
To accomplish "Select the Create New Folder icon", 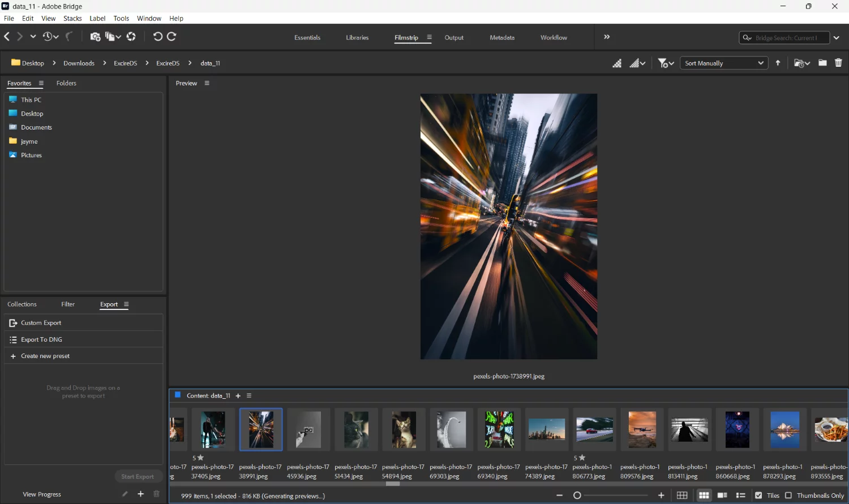I will coord(822,63).
